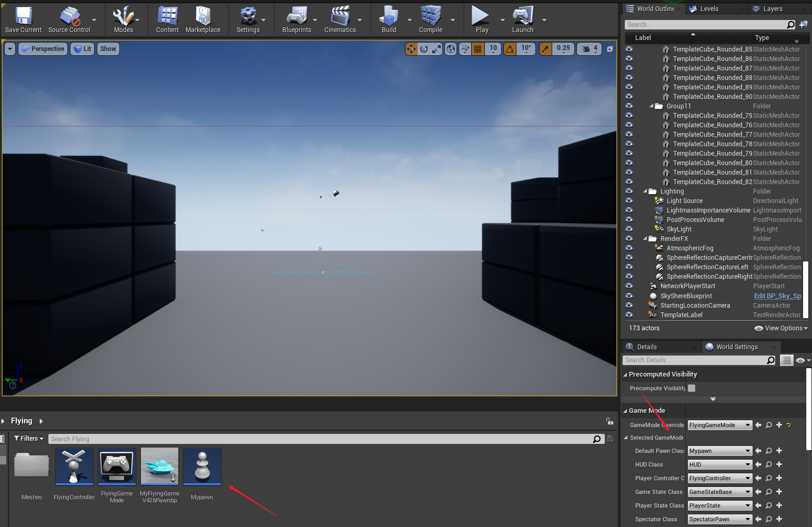Open the HUD Class dropdown
Screen dimensions: 812x527
720,464
